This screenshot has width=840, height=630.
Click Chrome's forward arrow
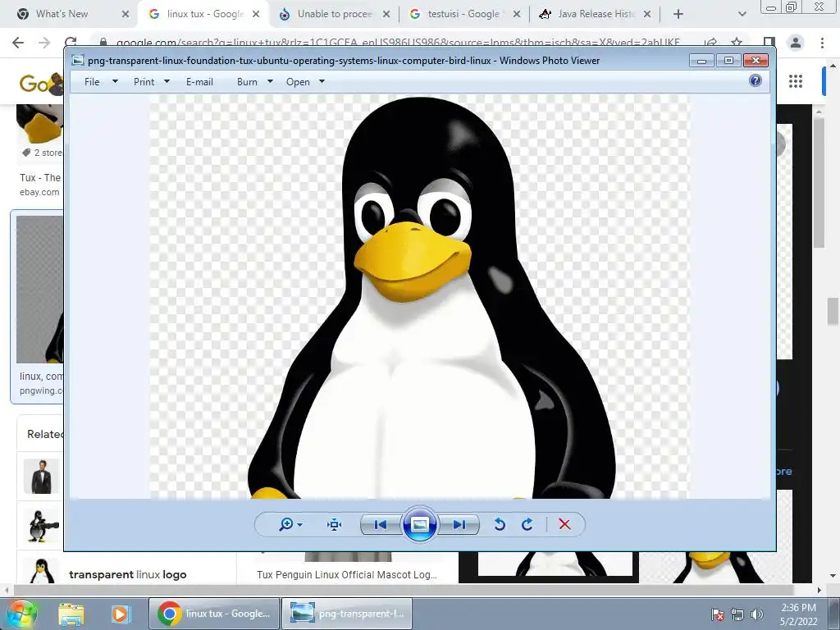point(44,43)
